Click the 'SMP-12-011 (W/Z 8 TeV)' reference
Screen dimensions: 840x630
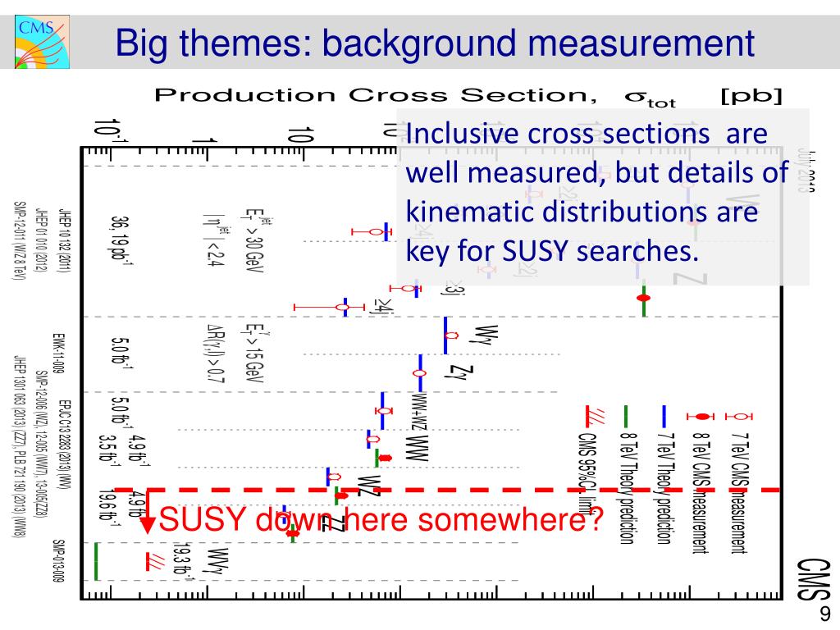[x=20, y=240]
